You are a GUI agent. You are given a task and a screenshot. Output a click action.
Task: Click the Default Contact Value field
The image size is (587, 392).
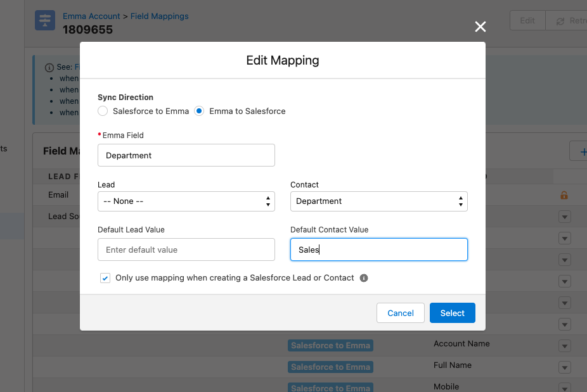(379, 250)
